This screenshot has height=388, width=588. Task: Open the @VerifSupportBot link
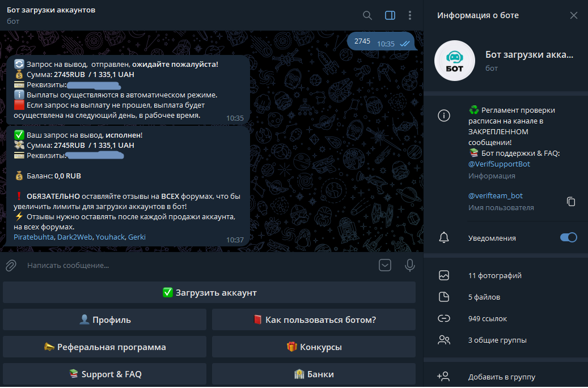[499, 164]
